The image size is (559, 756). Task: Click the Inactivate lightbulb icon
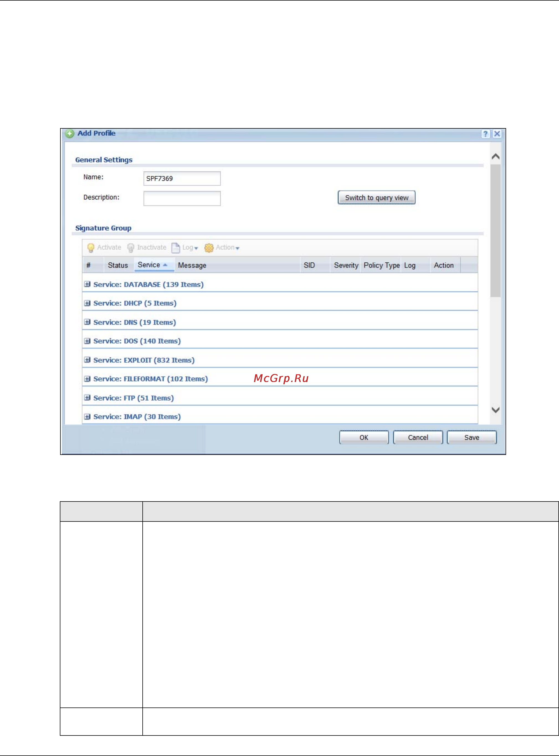[131, 248]
